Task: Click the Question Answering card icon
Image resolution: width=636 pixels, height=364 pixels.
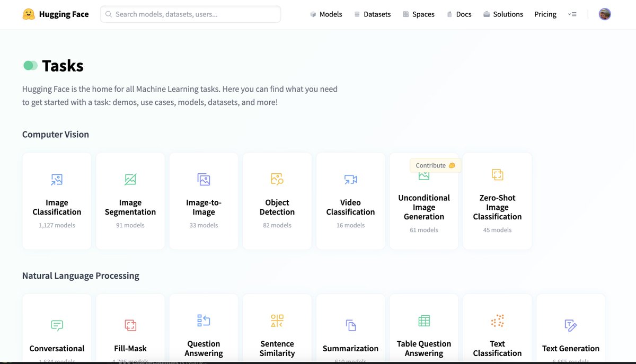Action: (204, 321)
